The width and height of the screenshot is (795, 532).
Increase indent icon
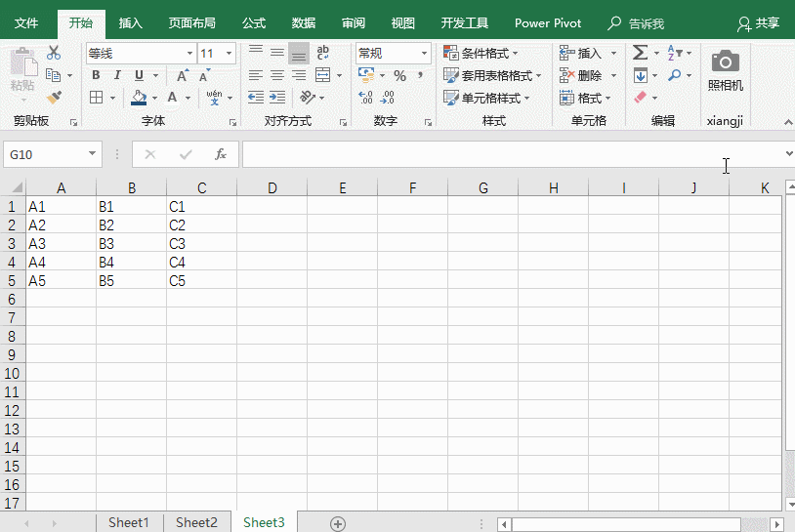tap(277, 98)
